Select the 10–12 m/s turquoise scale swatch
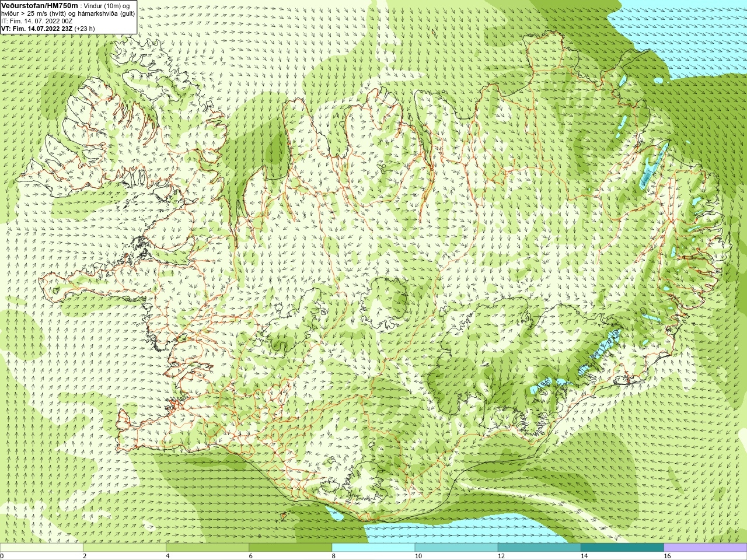 [456, 547]
